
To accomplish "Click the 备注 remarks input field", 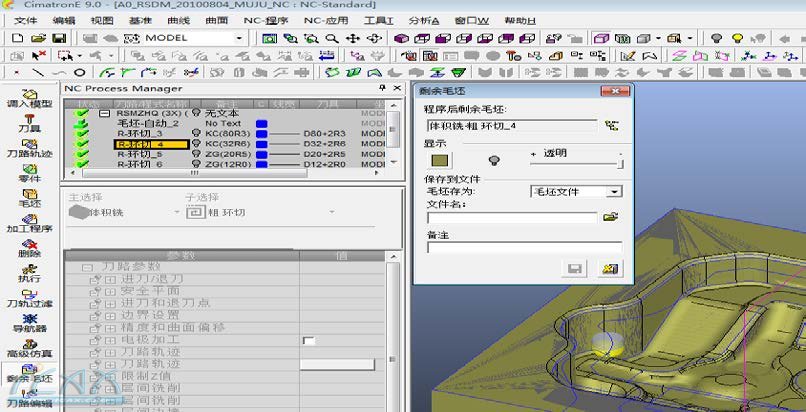I will click(524, 247).
